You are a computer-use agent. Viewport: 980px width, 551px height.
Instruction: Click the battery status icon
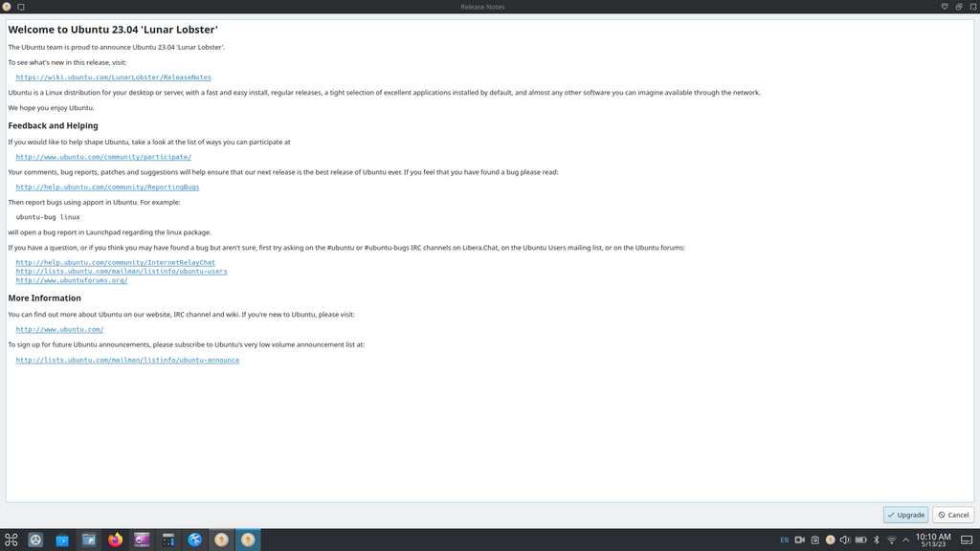point(860,540)
